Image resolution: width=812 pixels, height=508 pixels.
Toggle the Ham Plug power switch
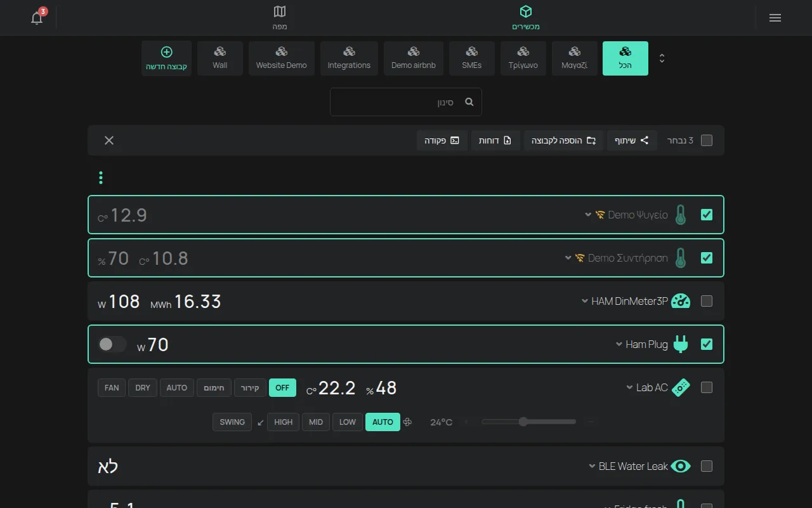(x=112, y=344)
